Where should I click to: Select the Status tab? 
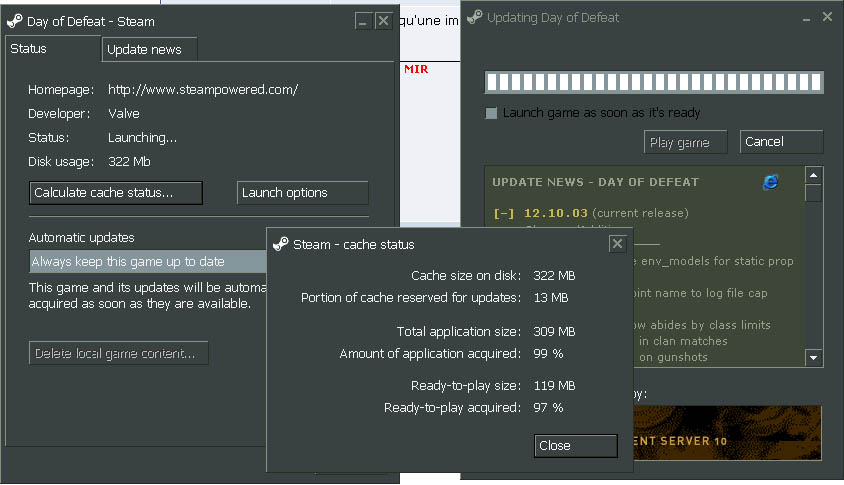pyautogui.click(x=29, y=49)
